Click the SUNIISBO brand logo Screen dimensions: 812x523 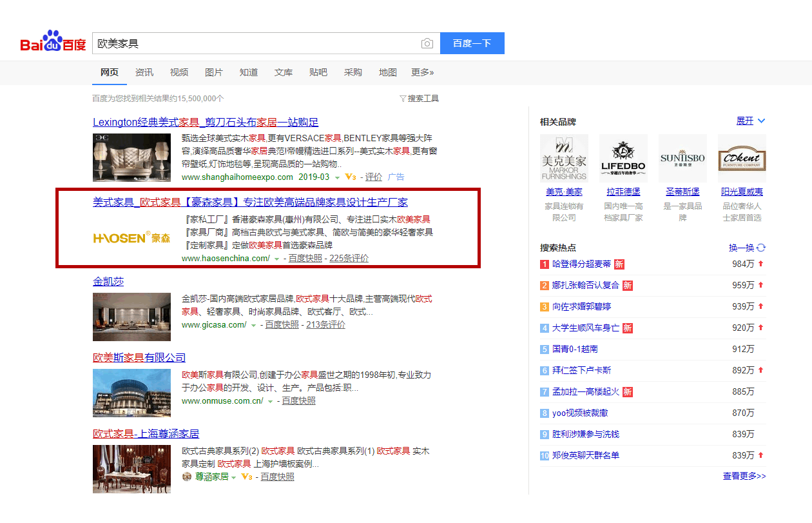[682, 159]
